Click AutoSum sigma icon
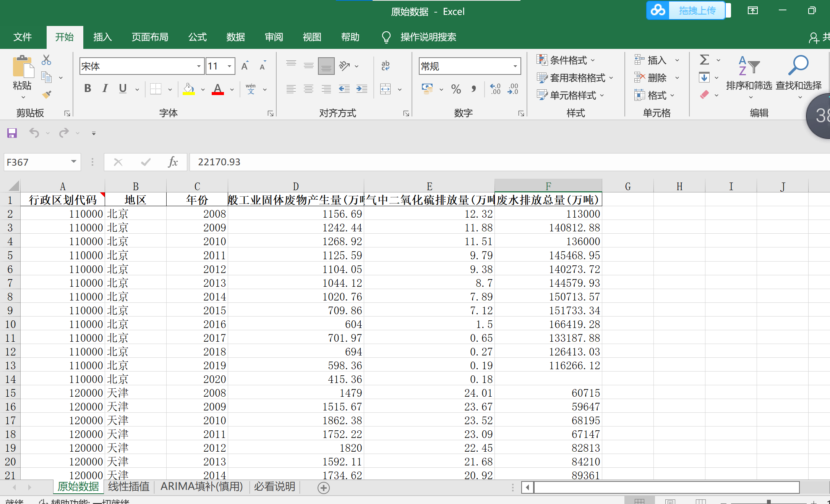 (704, 60)
